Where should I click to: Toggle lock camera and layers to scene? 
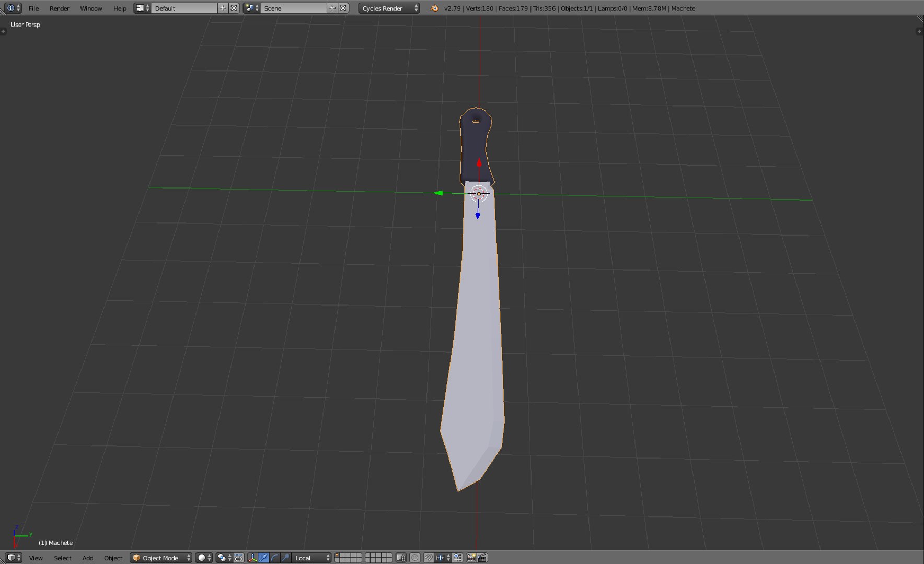(x=401, y=558)
